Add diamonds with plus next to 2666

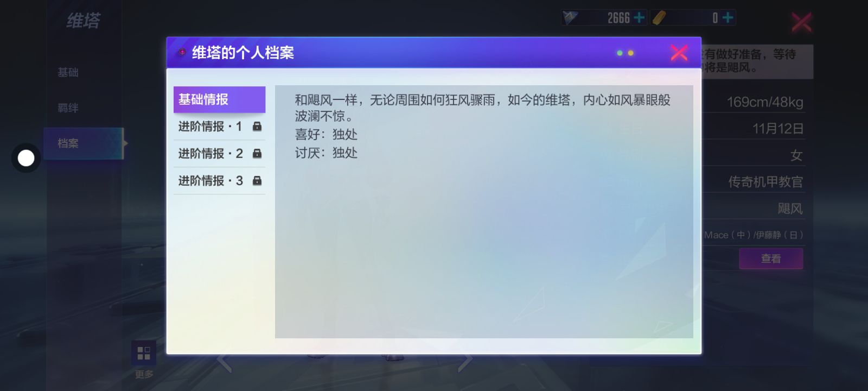[x=639, y=18]
